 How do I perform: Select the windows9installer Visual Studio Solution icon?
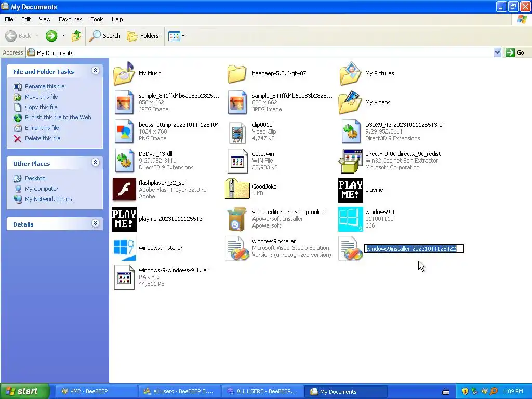pos(237,249)
